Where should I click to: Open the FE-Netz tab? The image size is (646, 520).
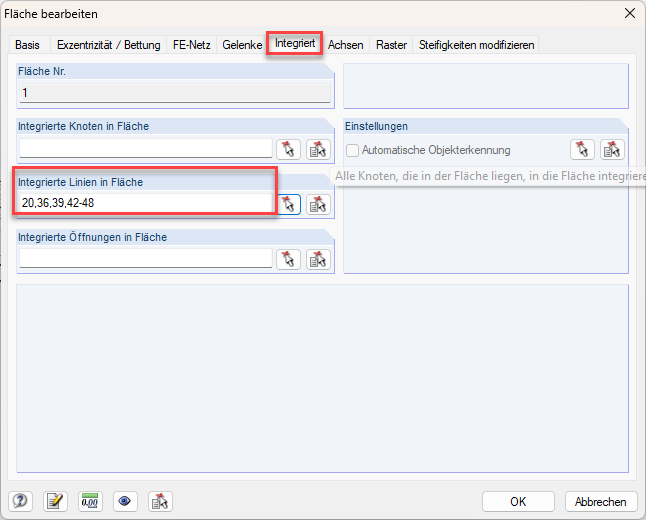pos(190,45)
